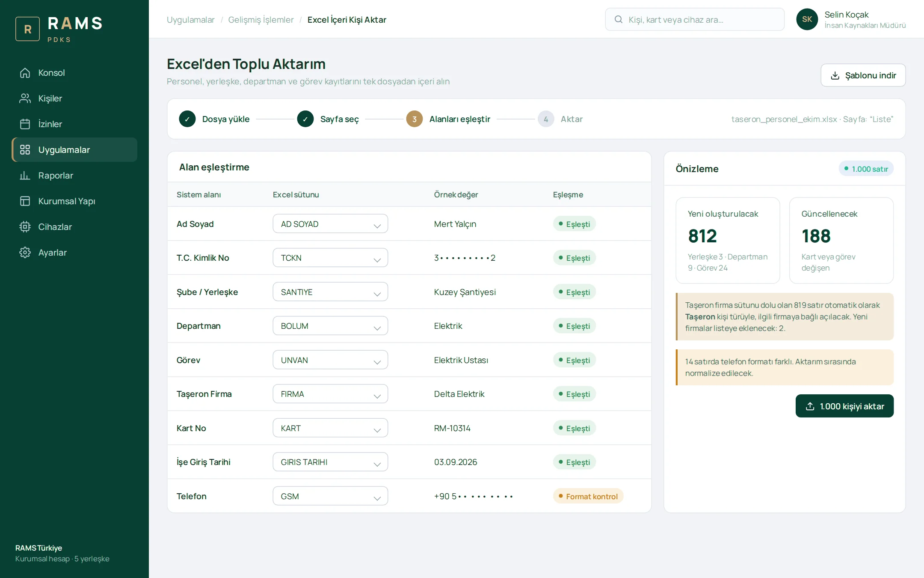Click the İzinler calendar icon
Viewport: 924px width, 578px height.
pyautogui.click(x=25, y=124)
